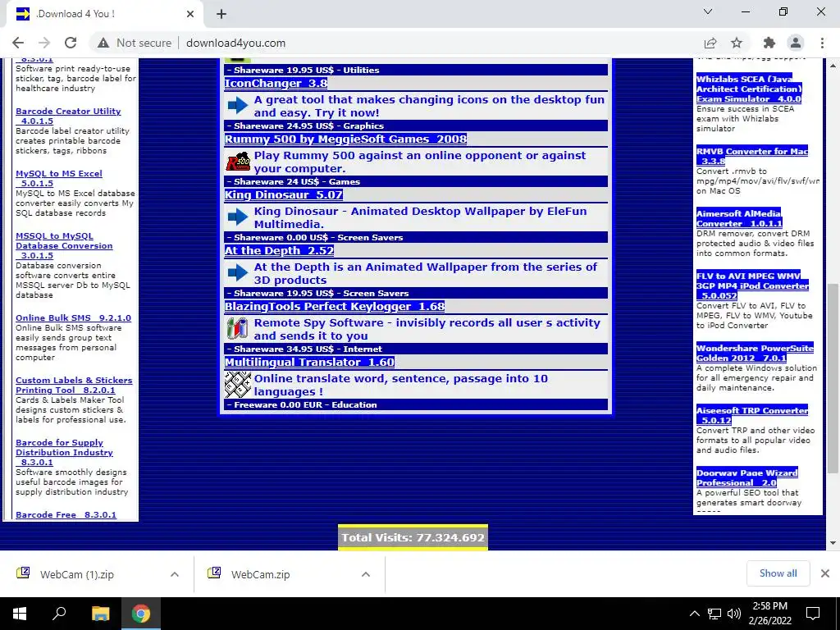Open RMVB Converter for Mac link
Screen dimensions: 840x630
pyautogui.click(x=752, y=156)
